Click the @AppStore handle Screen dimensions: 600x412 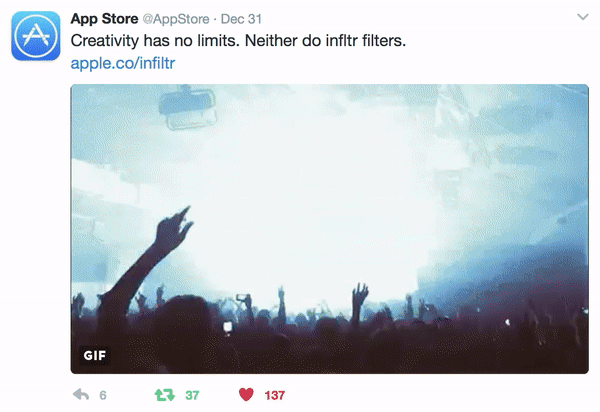point(176,19)
